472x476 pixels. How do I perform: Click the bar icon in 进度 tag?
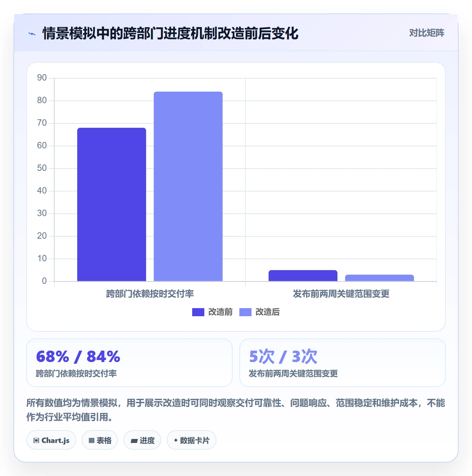(134, 441)
